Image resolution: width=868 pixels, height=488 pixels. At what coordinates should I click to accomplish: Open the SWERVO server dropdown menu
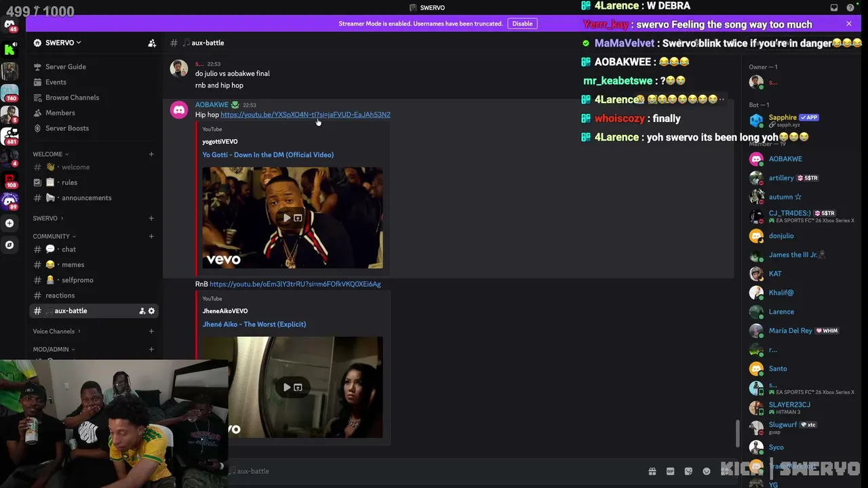point(64,43)
